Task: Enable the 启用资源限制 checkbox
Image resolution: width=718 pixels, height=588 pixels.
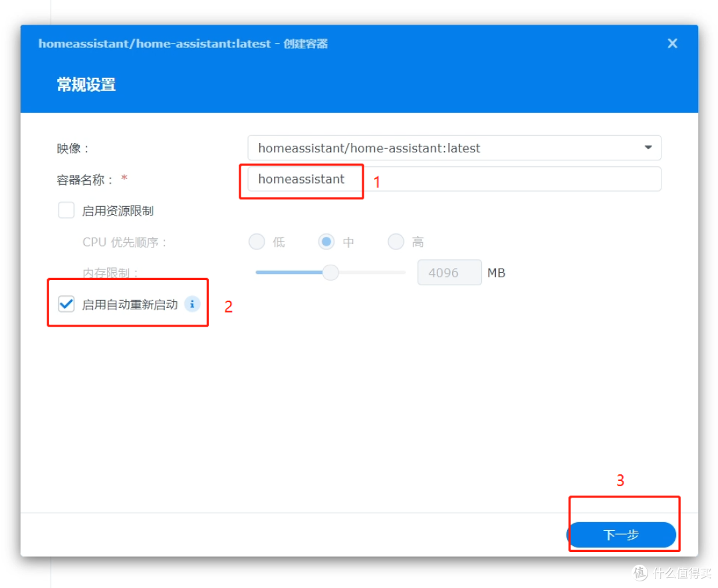Action: [x=66, y=211]
